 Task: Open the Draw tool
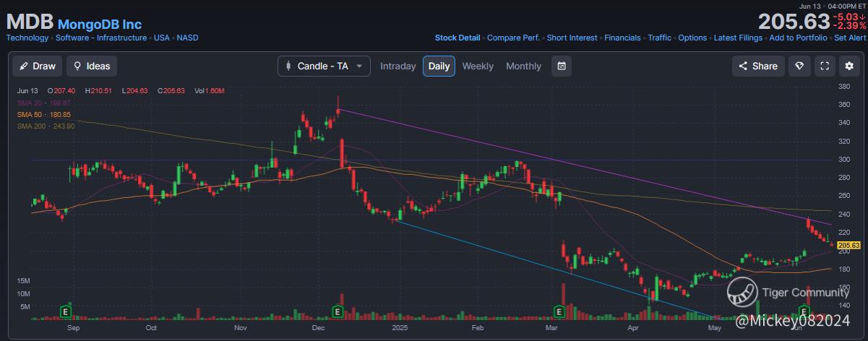click(x=38, y=66)
